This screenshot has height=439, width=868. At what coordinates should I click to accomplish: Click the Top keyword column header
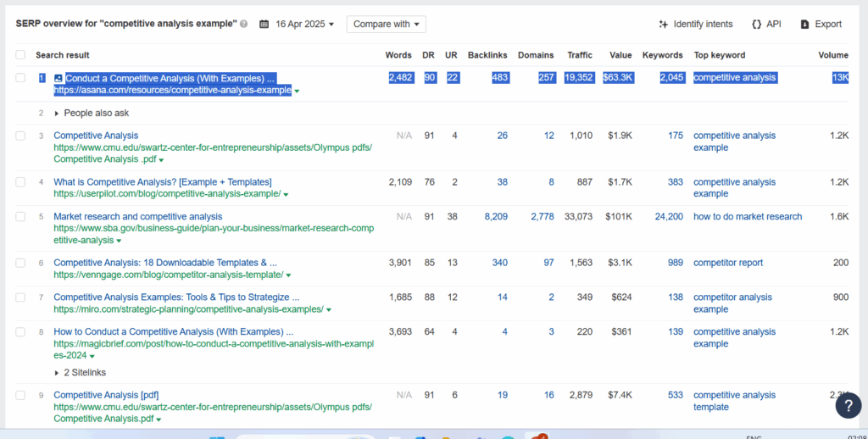[x=720, y=55]
